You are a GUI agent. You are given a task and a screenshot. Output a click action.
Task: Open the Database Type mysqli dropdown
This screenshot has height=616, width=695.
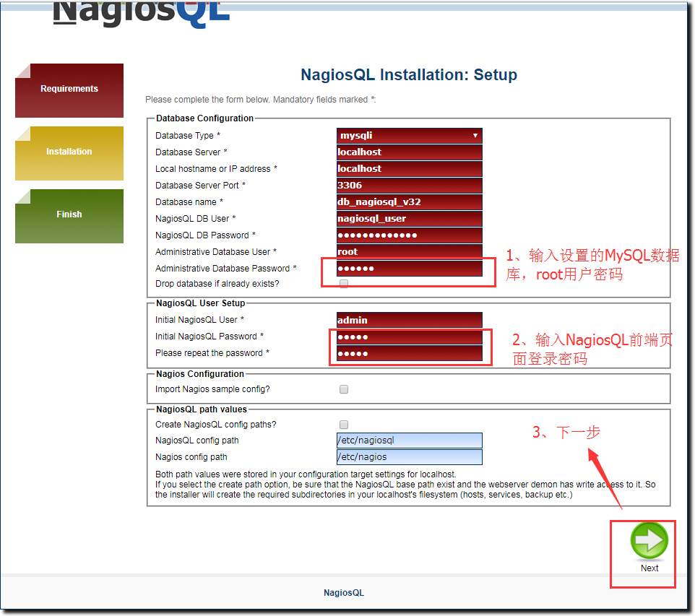pos(409,136)
